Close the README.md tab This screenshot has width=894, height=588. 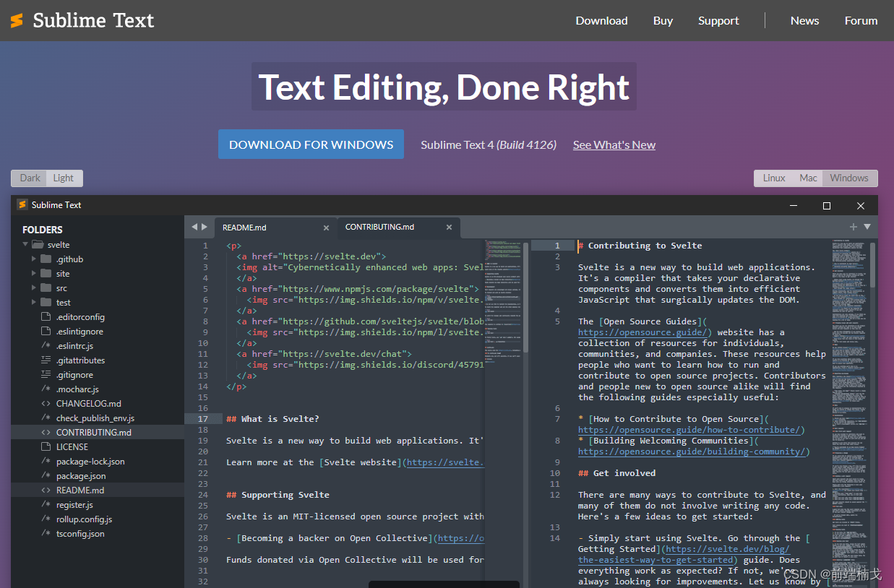pyautogui.click(x=326, y=228)
